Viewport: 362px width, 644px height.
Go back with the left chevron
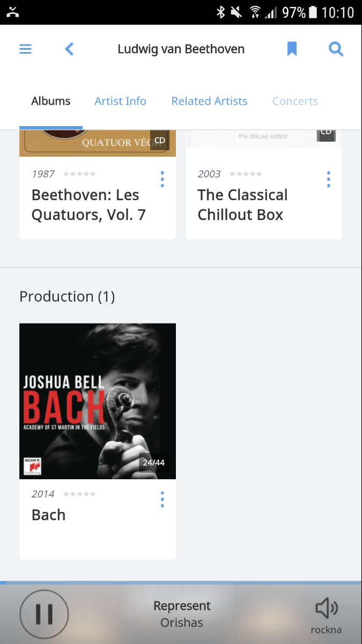tap(69, 49)
